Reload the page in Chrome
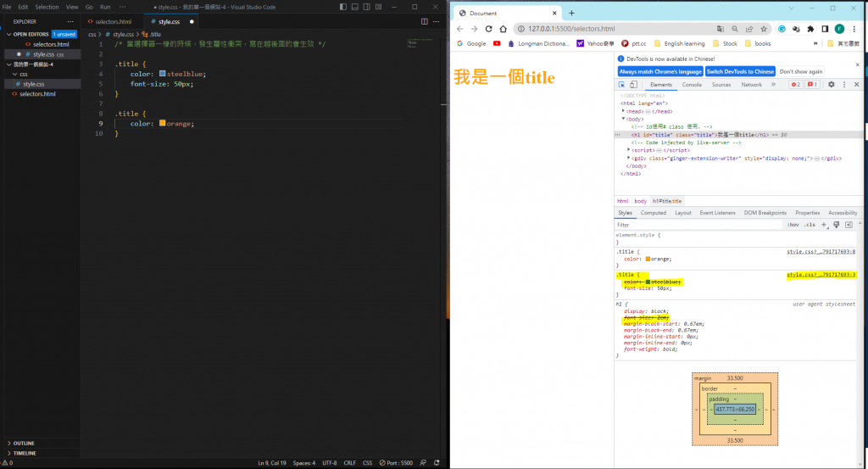Viewport: 868px width, 469px height. click(488, 29)
